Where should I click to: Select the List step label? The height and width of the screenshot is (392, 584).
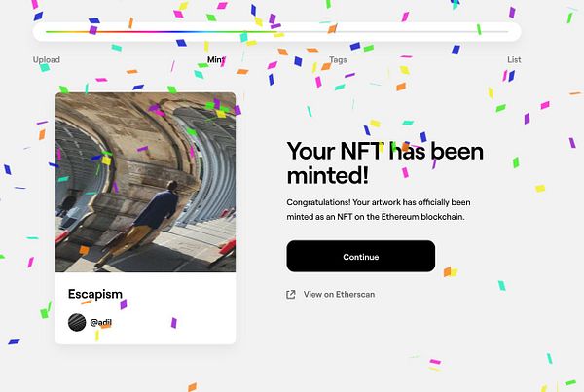[x=514, y=59]
